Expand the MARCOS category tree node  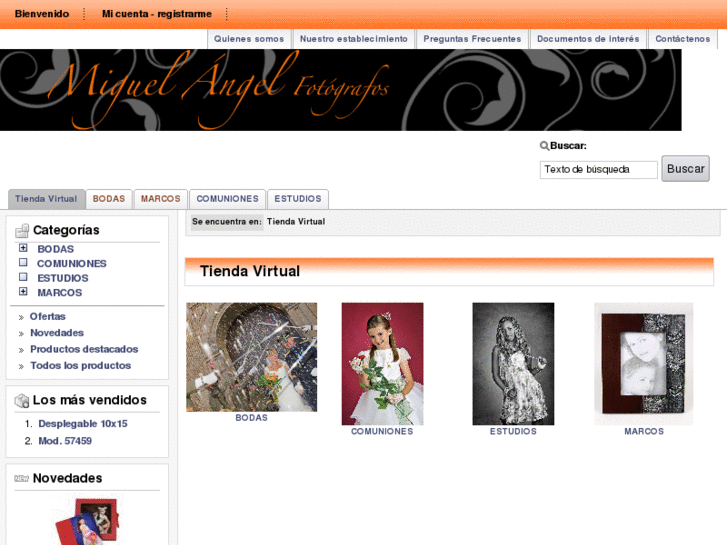(23, 292)
